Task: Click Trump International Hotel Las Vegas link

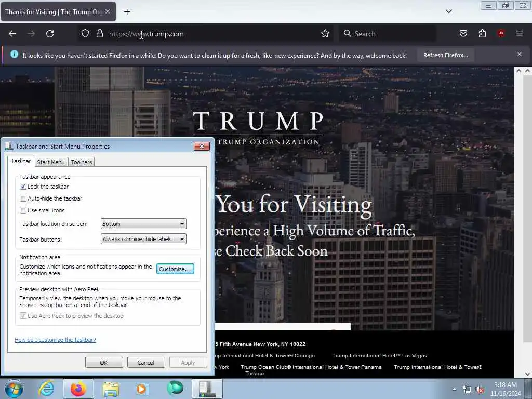Action: [379, 355]
